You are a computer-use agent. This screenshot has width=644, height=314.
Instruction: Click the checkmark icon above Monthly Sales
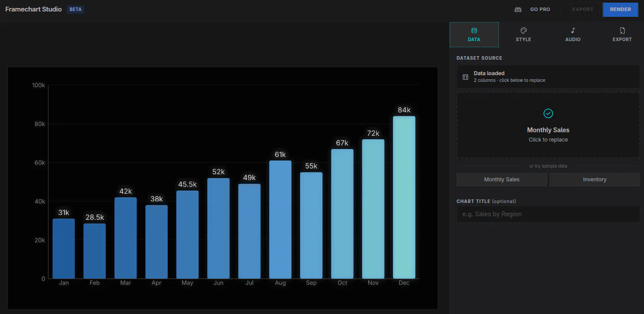point(548,114)
